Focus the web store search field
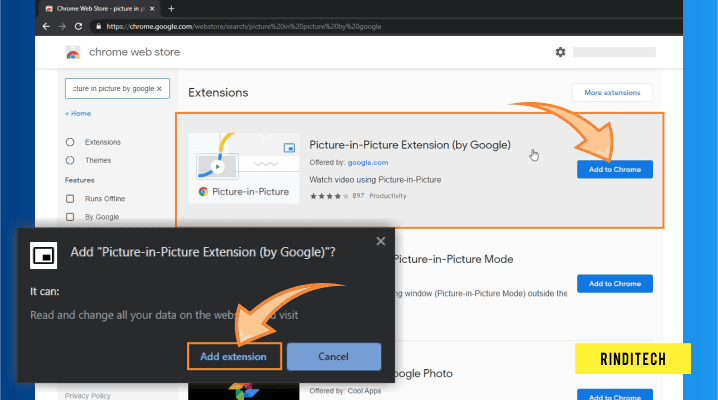This screenshot has height=400, width=718. coord(117,88)
